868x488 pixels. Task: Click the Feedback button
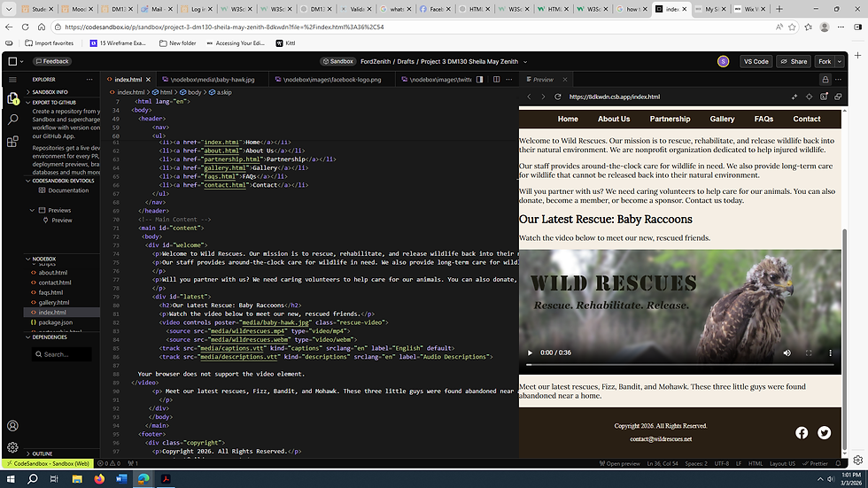click(52, 61)
